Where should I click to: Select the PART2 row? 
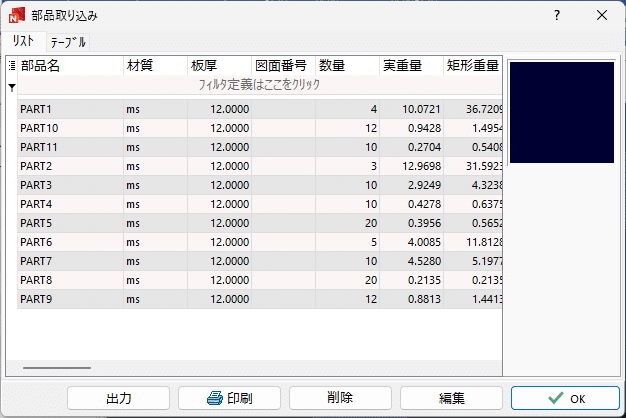[x=260, y=166]
